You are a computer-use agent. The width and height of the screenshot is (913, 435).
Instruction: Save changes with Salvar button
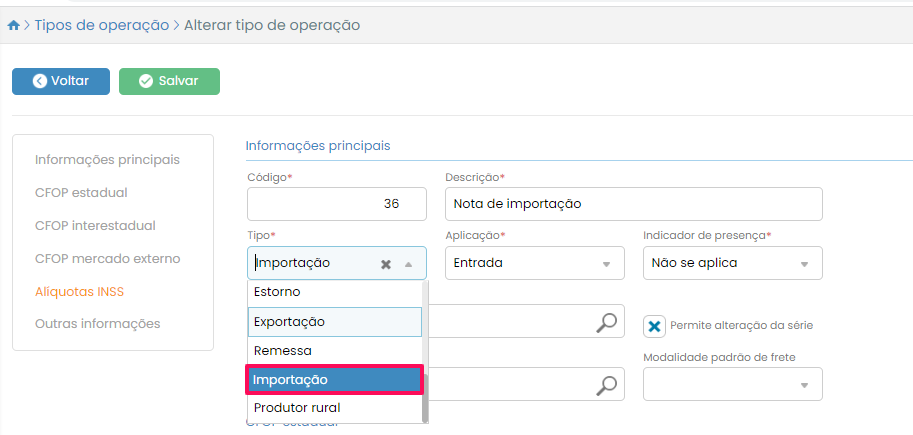[169, 81]
